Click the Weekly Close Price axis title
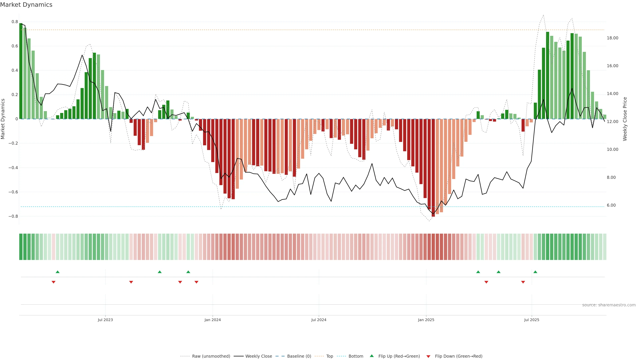The image size is (644, 362). point(625,119)
